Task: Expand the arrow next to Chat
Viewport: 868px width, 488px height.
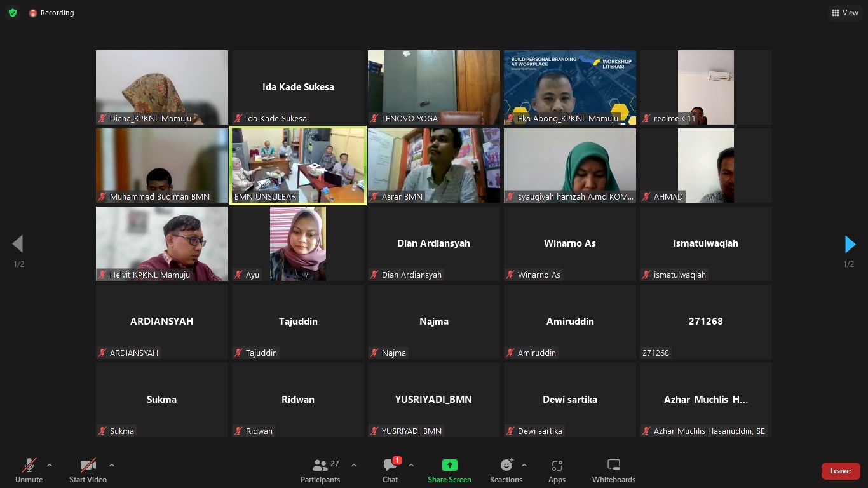Action: click(x=411, y=465)
